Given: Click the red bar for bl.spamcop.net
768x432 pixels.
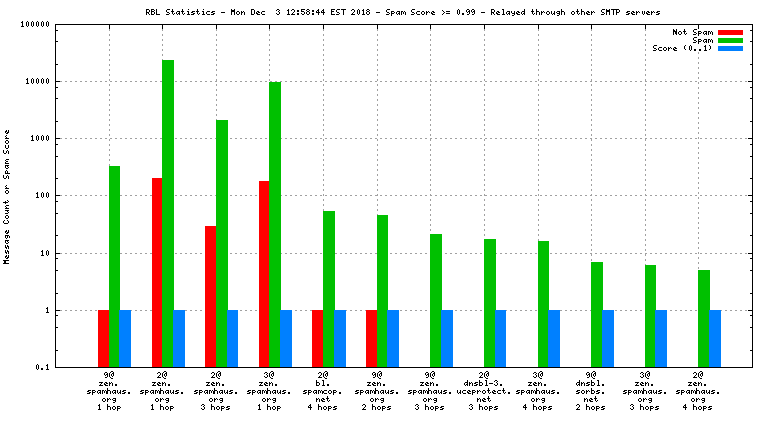Looking at the screenshot, I should (x=318, y=339).
